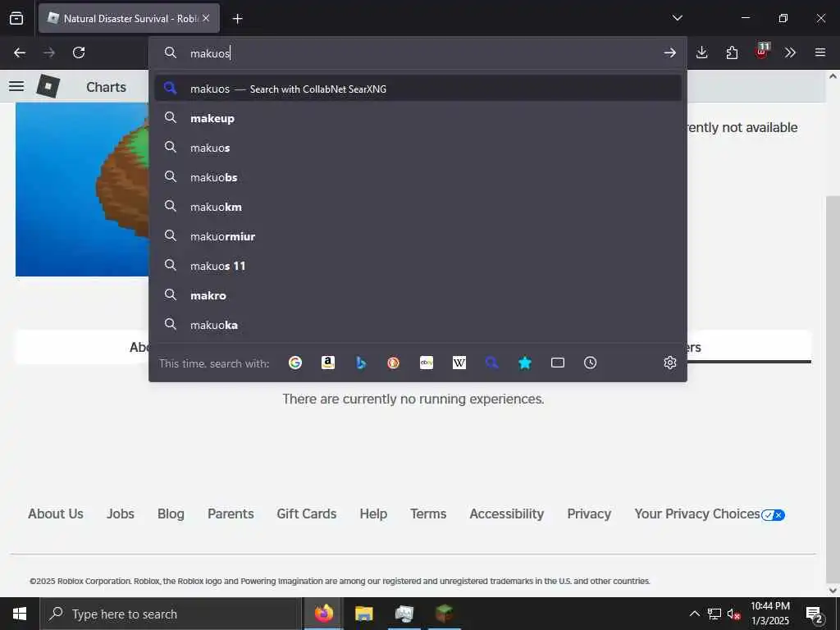Screen dimensions: 840x630
Task: Open About Us footer link
Action: coord(56,514)
